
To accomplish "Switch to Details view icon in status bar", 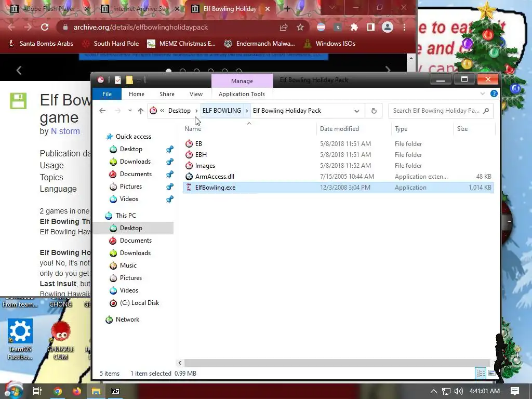I will (481, 373).
